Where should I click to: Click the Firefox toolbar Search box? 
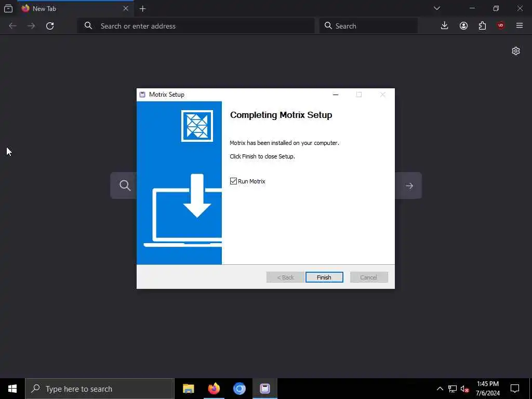(x=368, y=26)
